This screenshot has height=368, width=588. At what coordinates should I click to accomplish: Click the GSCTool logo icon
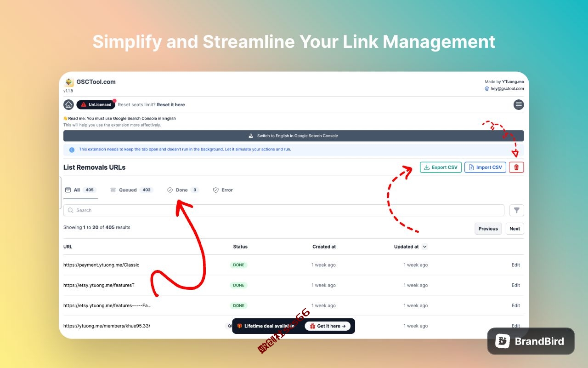(x=69, y=82)
